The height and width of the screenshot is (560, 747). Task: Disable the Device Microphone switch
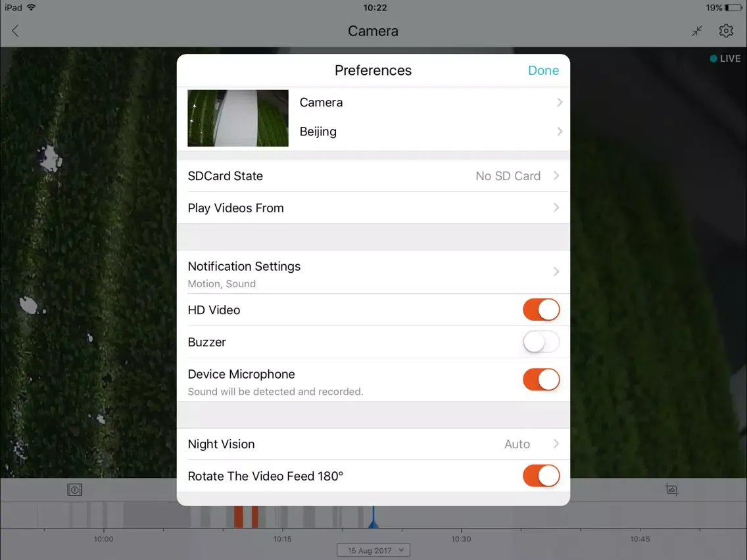541,379
